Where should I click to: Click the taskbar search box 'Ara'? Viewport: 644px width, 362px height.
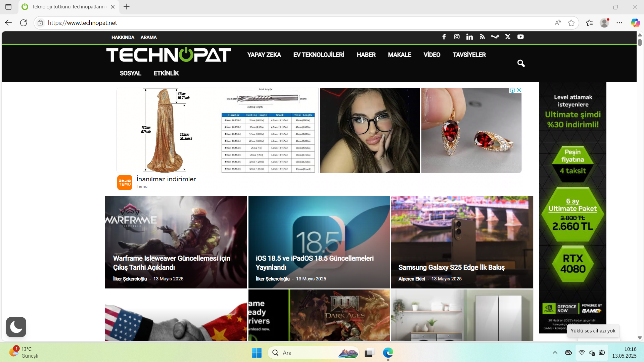[313, 353]
